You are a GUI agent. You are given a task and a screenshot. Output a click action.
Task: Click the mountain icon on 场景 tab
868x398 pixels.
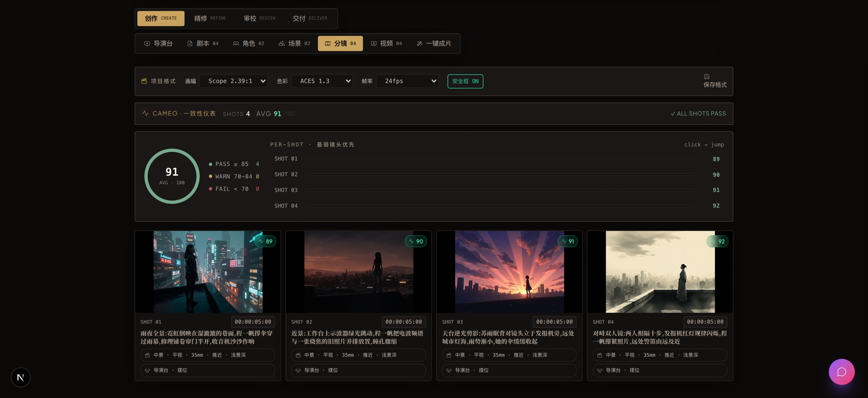click(x=282, y=43)
